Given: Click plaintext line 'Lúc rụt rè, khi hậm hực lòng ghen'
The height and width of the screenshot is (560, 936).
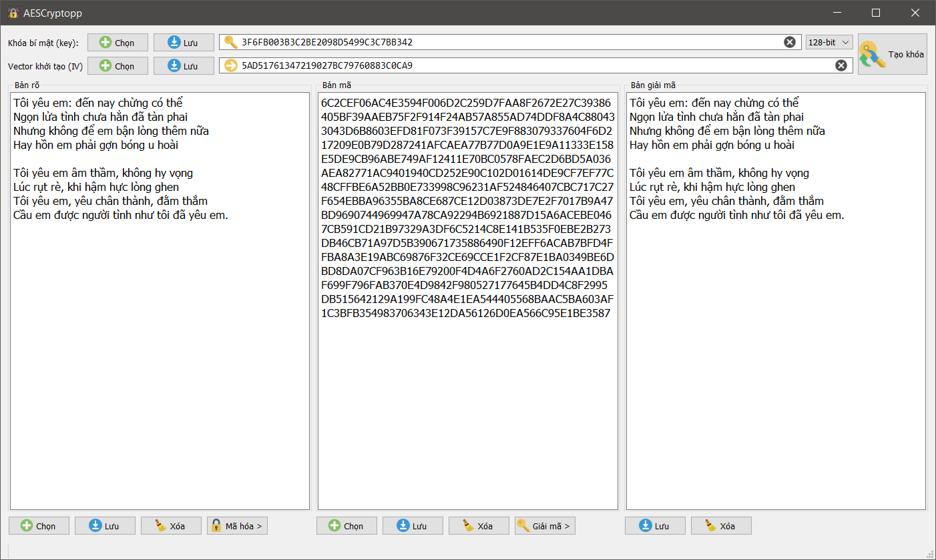Looking at the screenshot, I should (96, 187).
